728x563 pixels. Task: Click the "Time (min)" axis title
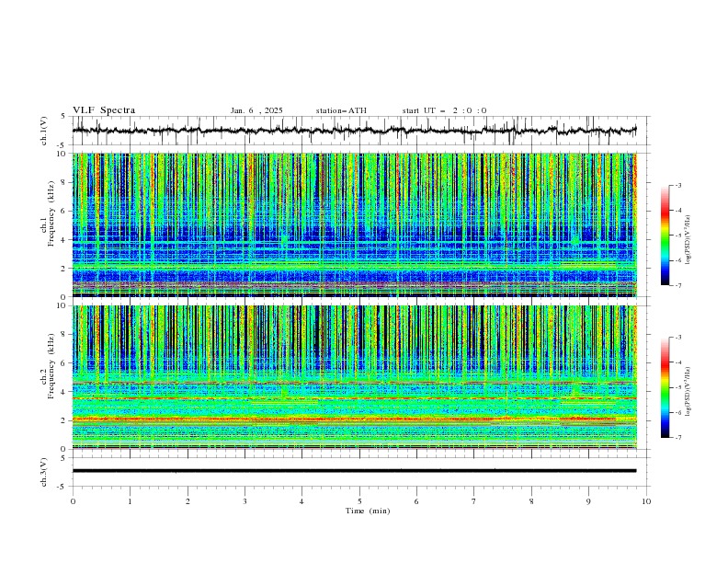(x=368, y=511)
